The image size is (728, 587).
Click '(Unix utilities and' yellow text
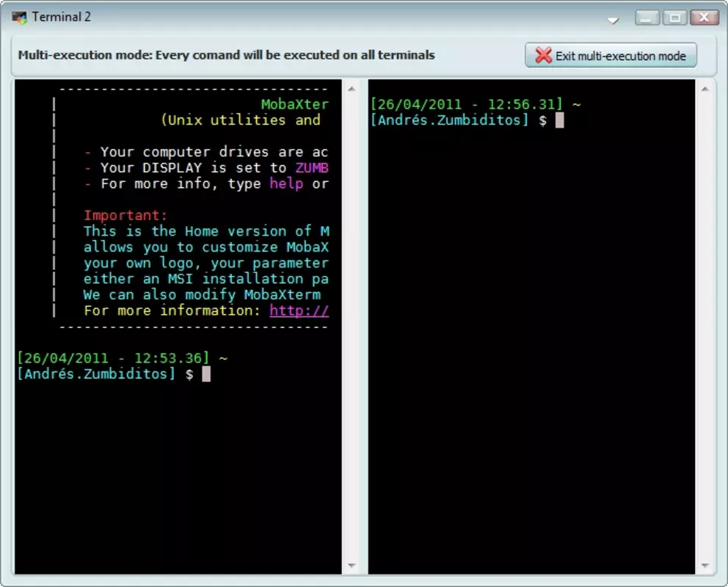point(241,120)
